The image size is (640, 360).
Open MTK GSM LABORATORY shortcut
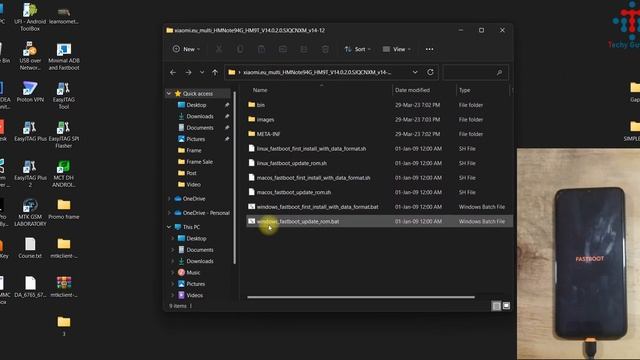[x=30, y=213]
